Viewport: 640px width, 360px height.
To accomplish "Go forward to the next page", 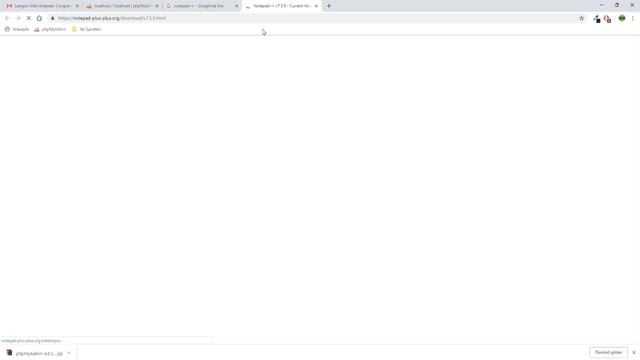I will pos(18,18).
